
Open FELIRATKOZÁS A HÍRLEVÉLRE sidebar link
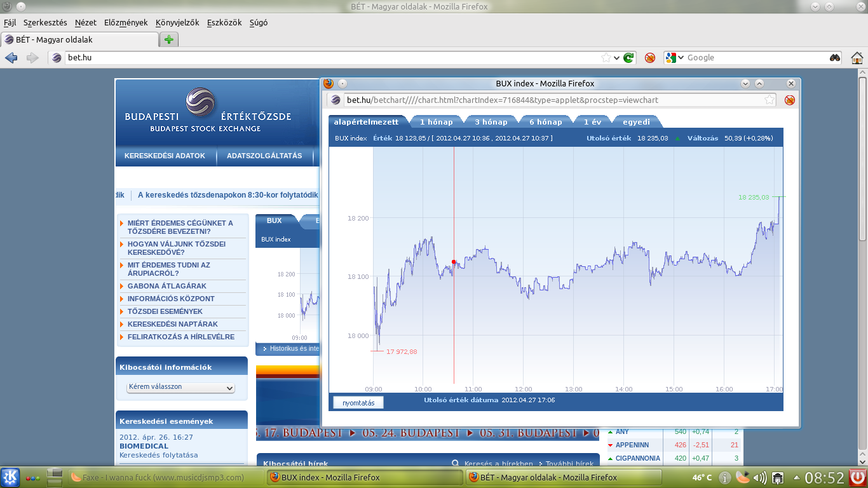181,337
